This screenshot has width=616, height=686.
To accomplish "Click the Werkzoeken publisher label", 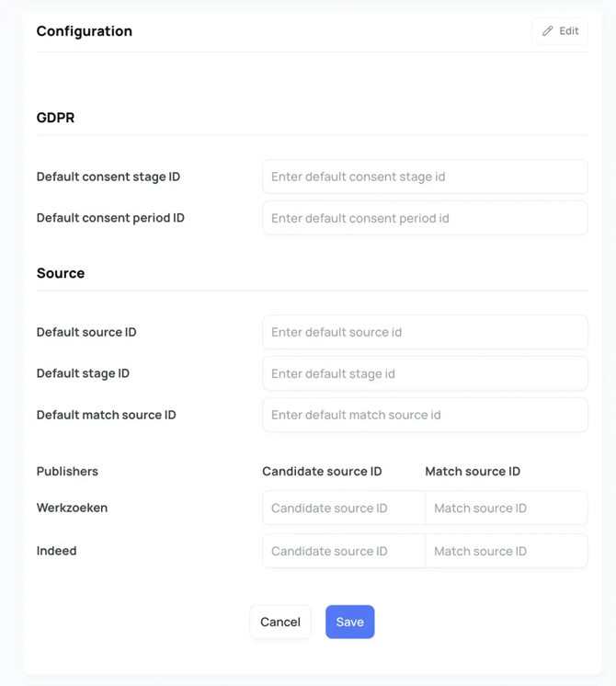I will click(x=72, y=508).
